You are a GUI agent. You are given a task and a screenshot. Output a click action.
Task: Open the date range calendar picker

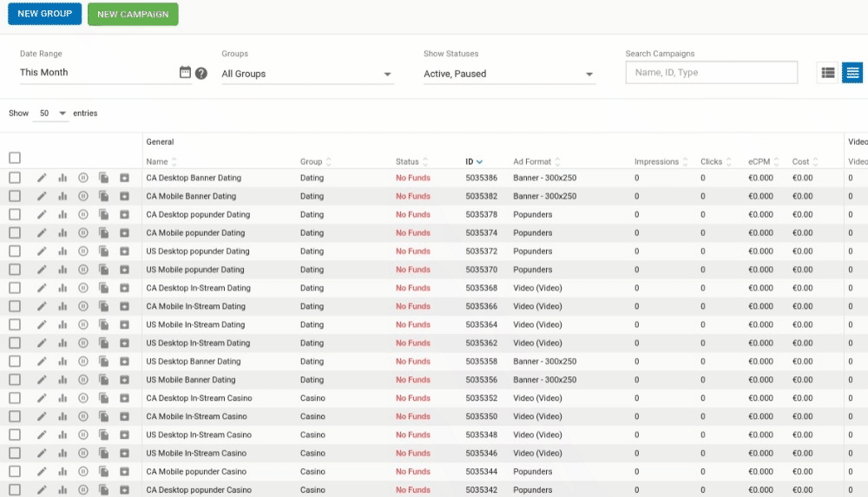185,73
